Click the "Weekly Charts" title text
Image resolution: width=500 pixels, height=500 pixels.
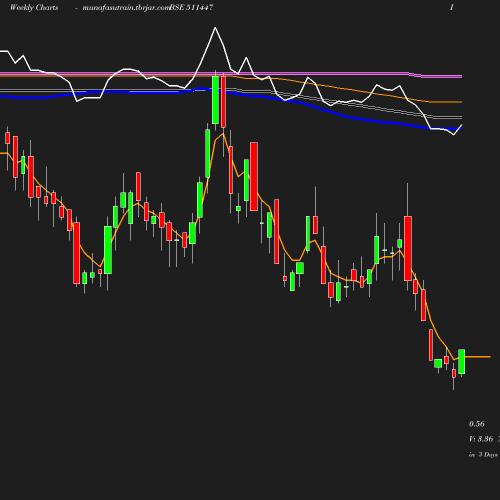coord(34,7)
